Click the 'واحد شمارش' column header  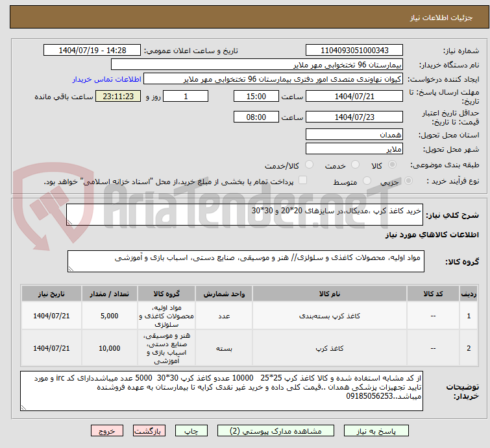click(224, 294)
